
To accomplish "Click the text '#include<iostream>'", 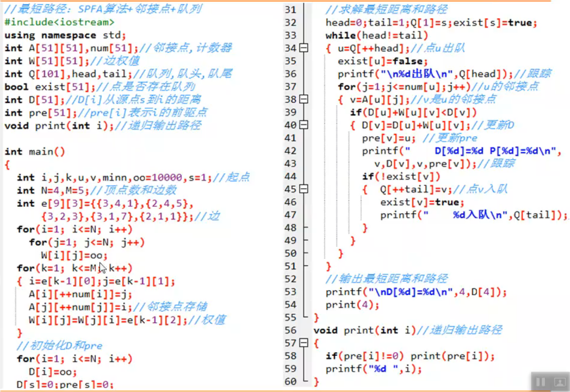I will pyautogui.click(x=59, y=22).
